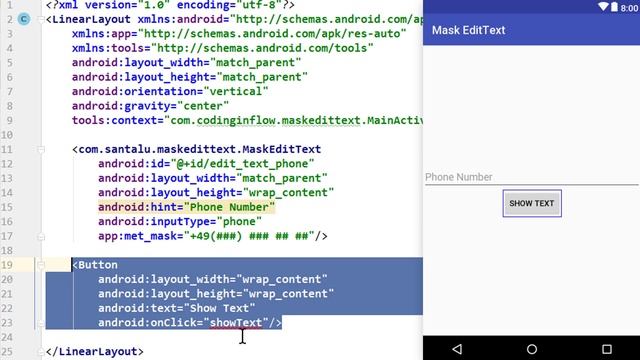Image resolution: width=640 pixels, height=360 pixels.
Task: Click the android:orientation="vertical" line
Action: [x=170, y=91]
